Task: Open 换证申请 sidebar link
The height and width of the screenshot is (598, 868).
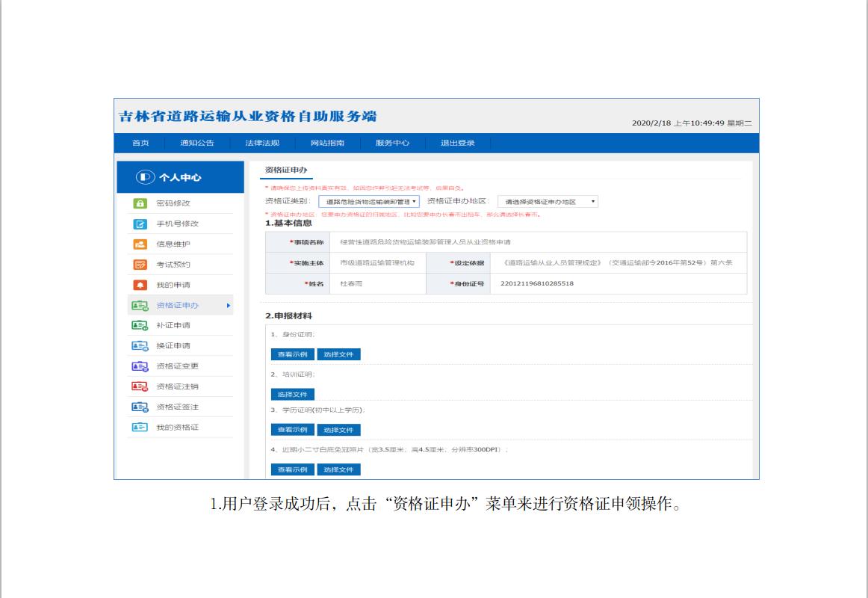Action: coord(173,346)
